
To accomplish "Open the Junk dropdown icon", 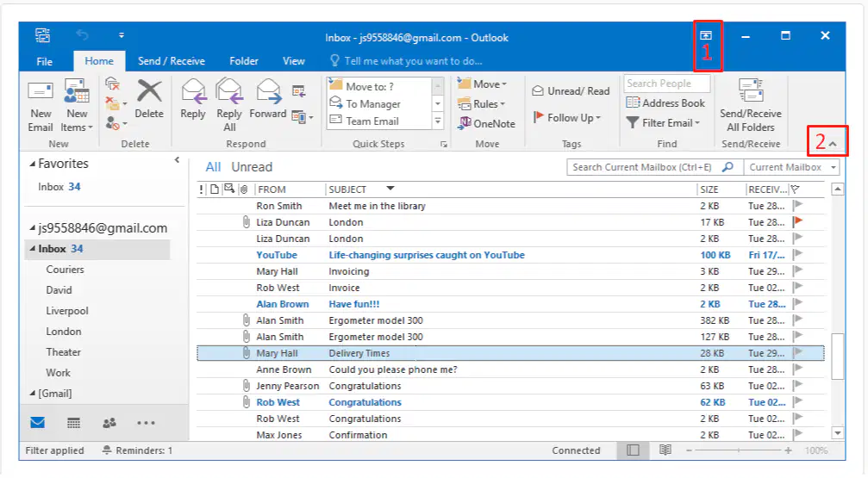I will tap(116, 123).
